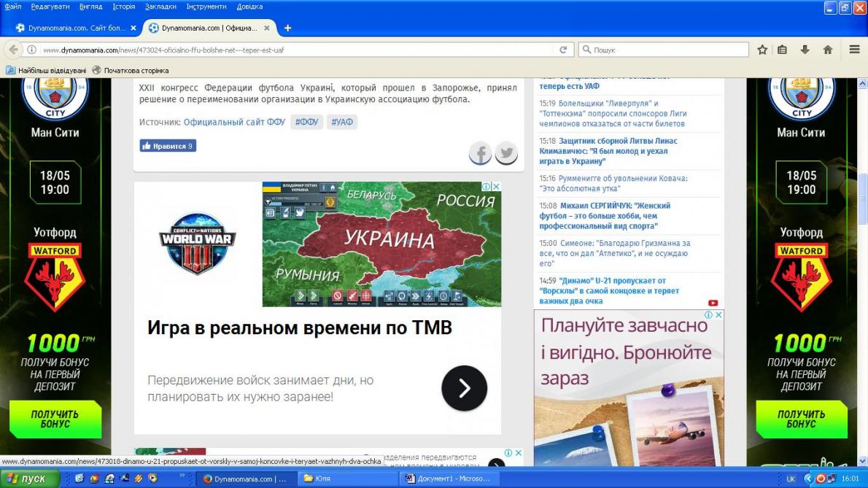
Task: Open a new tab with plus button
Action: click(x=287, y=28)
